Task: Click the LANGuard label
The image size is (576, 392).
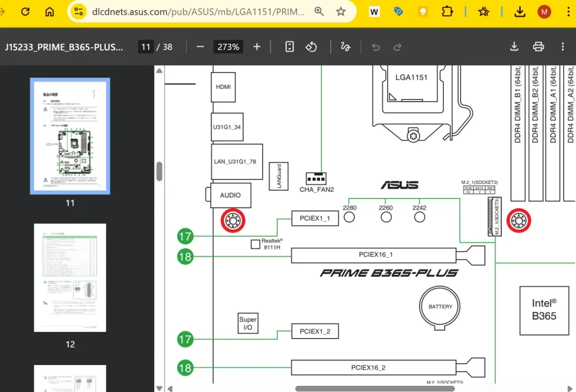Action: [279, 177]
